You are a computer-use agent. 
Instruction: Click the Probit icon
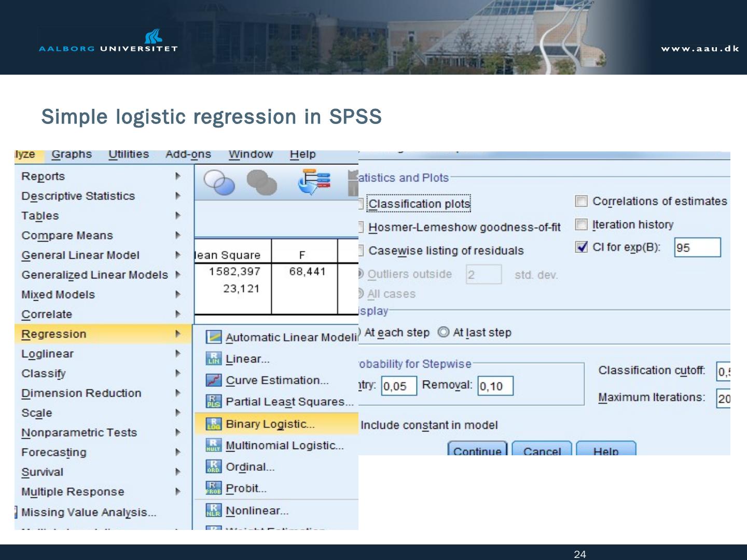pos(213,488)
